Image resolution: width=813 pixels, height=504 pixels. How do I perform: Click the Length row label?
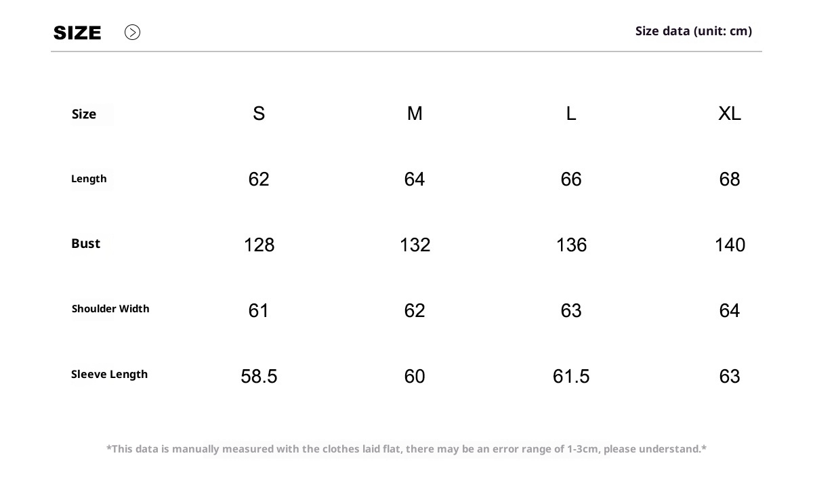[89, 179]
